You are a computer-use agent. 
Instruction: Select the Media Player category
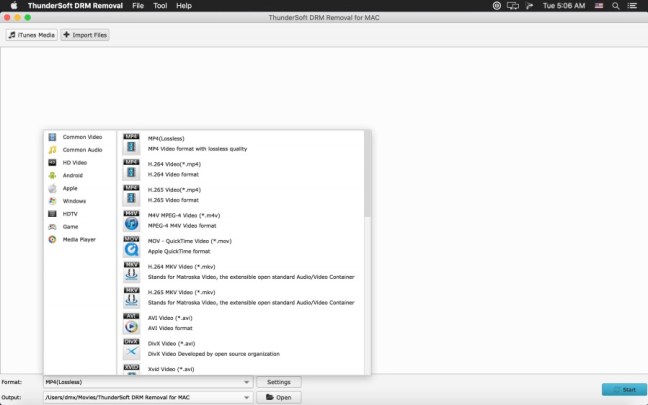(x=79, y=239)
